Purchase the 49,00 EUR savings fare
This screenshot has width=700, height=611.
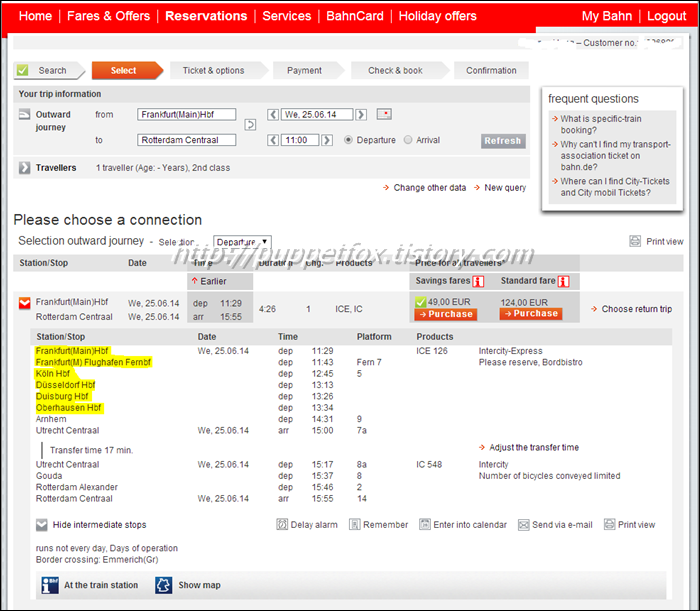coord(446,314)
